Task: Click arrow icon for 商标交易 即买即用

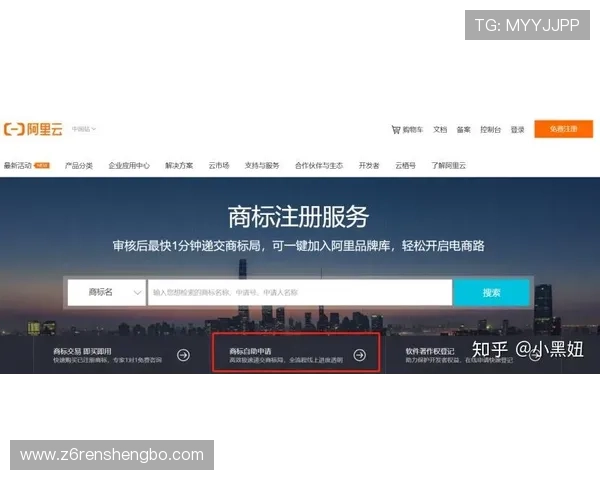Action: click(184, 355)
